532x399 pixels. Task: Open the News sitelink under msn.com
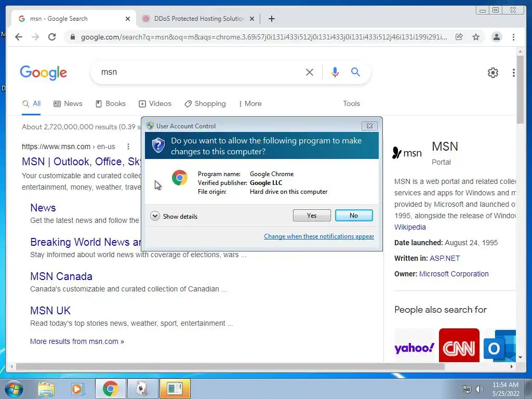[43, 208]
